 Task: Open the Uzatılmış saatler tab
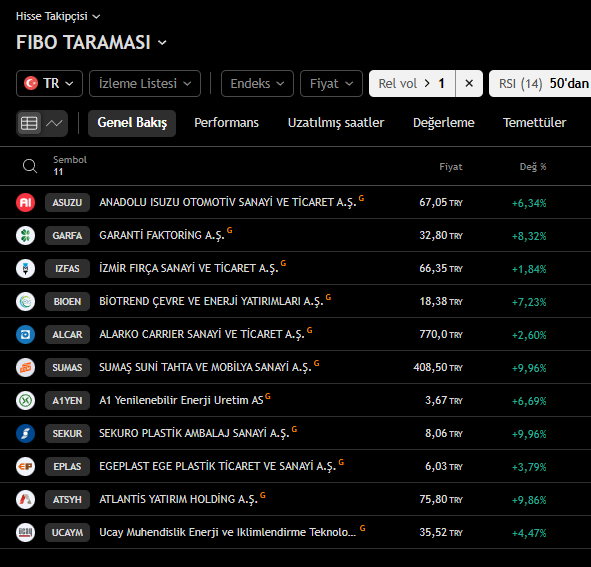[x=336, y=123]
